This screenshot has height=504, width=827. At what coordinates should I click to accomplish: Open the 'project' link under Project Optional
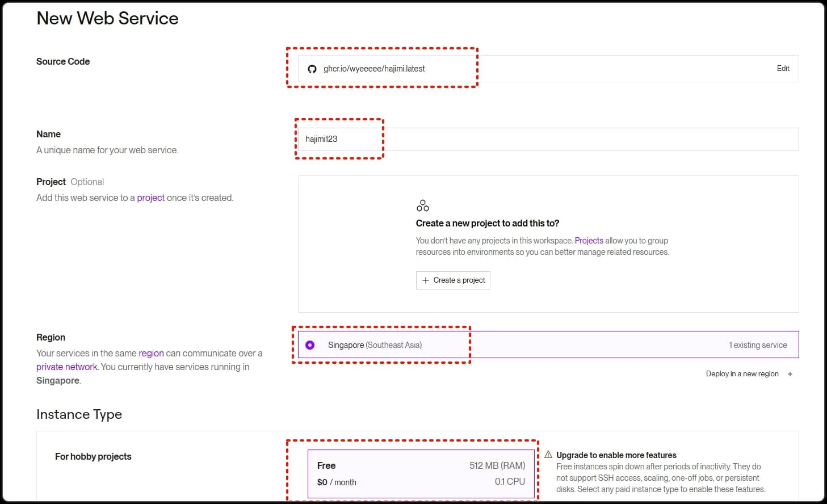pos(150,198)
